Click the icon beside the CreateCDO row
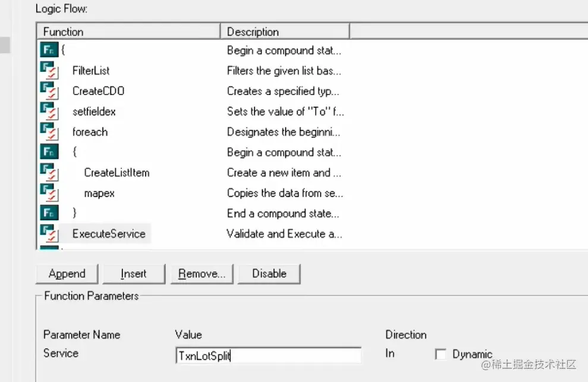Viewport: 588px width, 382px height. pyautogui.click(x=49, y=91)
